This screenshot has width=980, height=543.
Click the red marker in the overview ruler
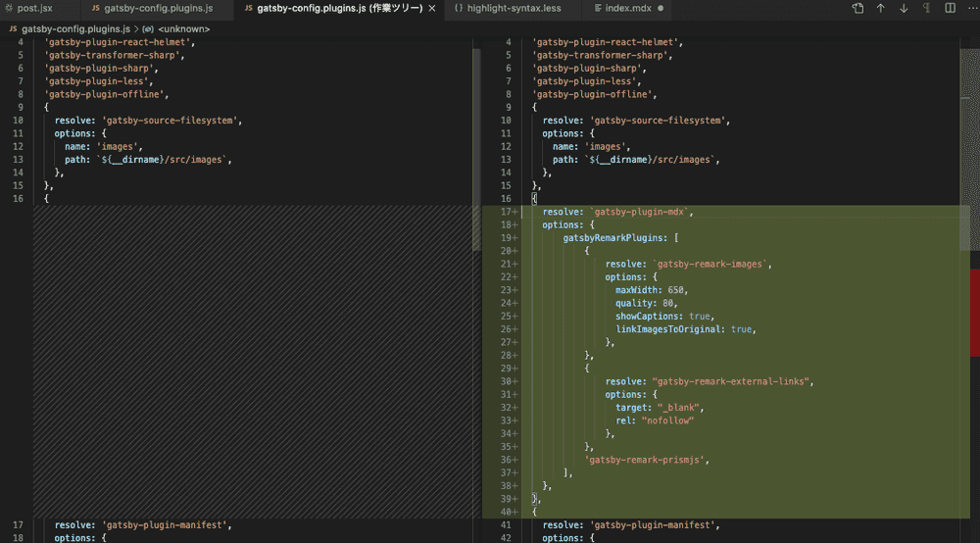point(975,313)
